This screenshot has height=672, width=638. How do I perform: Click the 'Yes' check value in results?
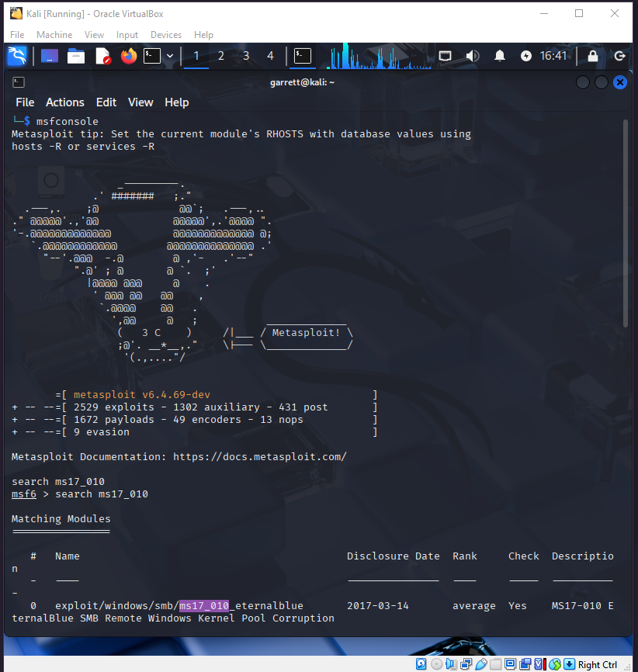[x=518, y=606]
